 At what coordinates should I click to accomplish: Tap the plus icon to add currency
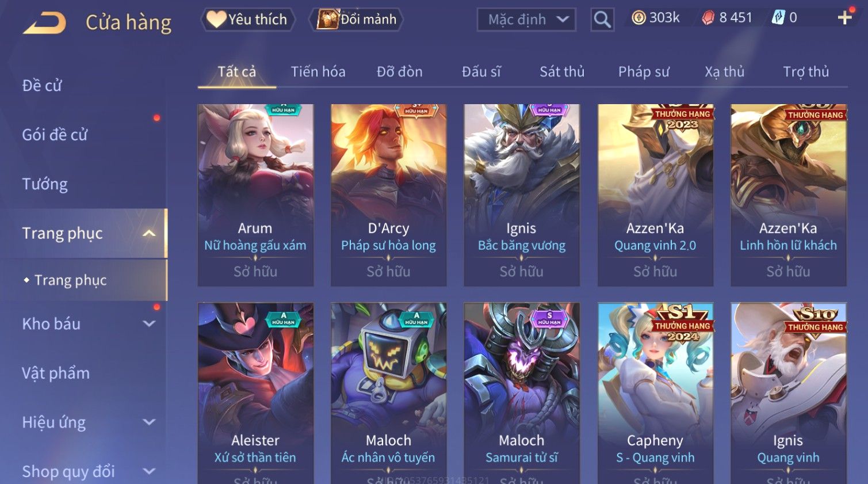844,18
